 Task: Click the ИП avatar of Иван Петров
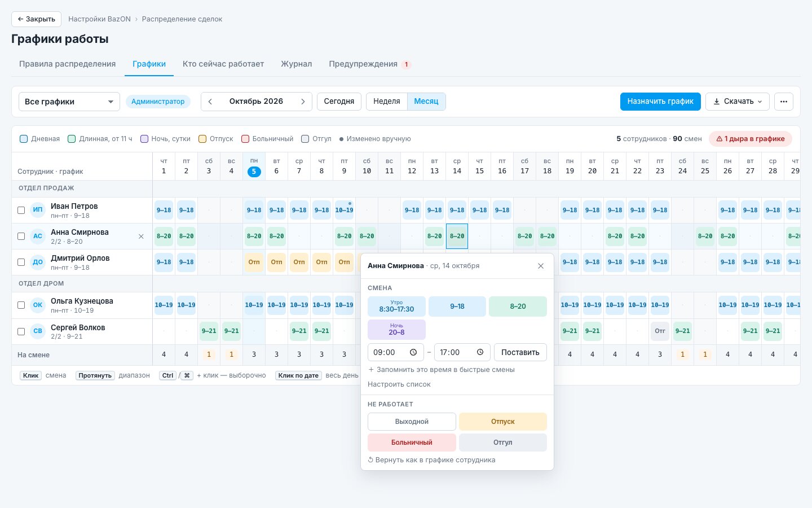point(38,210)
